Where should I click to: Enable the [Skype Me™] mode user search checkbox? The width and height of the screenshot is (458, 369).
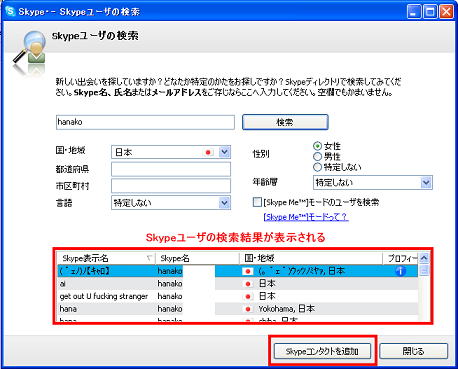[x=257, y=202]
